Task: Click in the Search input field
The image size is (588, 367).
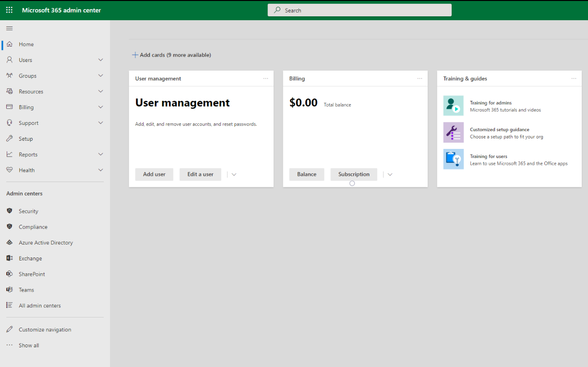Action: [360, 10]
